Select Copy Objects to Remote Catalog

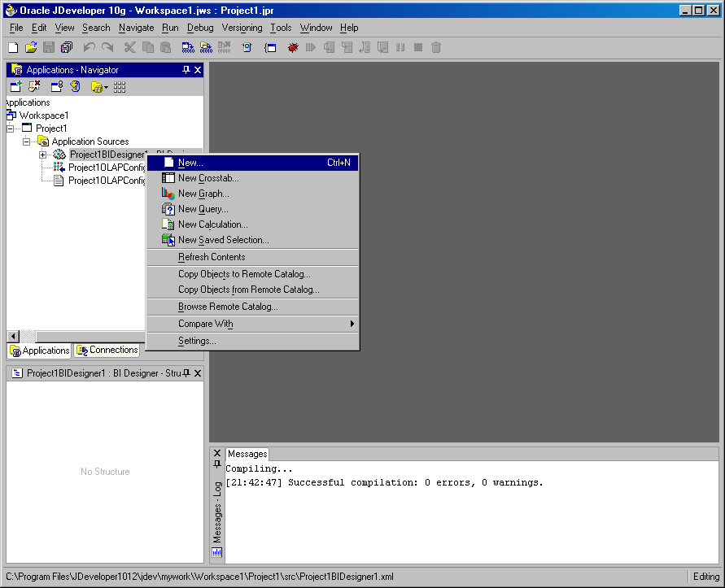tap(252, 274)
